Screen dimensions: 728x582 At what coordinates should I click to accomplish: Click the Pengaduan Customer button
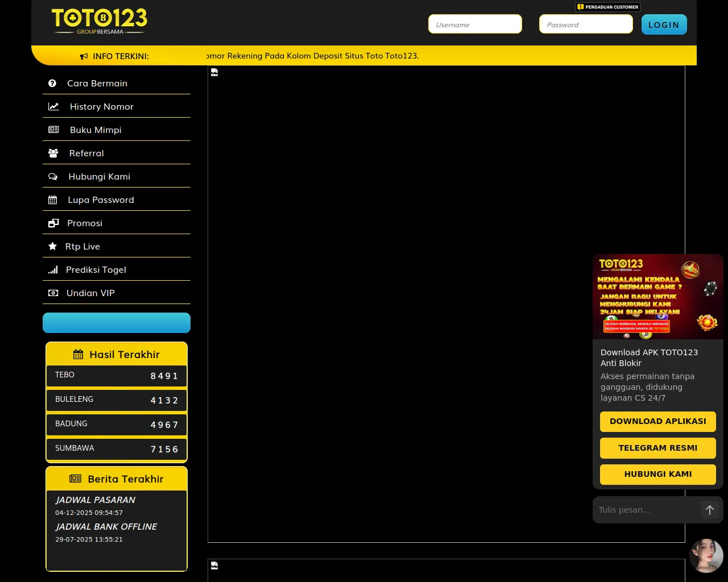(x=607, y=7)
